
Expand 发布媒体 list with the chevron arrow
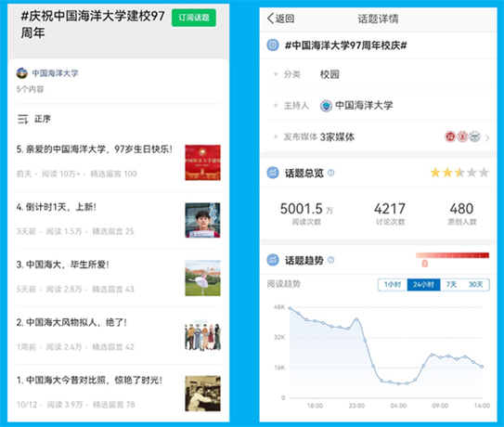[487, 138]
